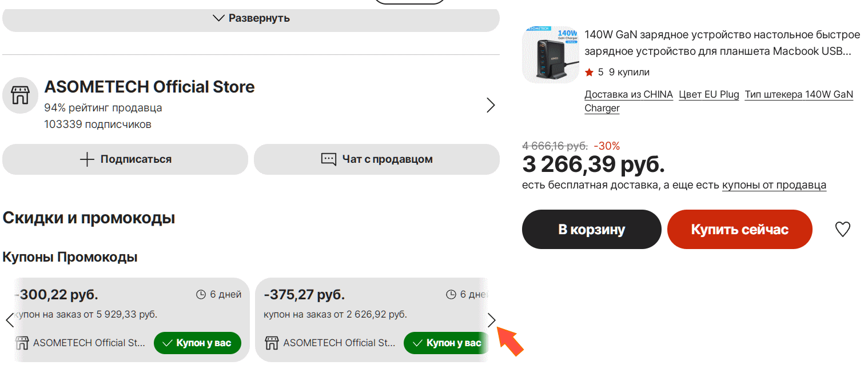Viewport: 868px width, 385px height.
Task: Click the red star rating icon
Action: pos(589,73)
